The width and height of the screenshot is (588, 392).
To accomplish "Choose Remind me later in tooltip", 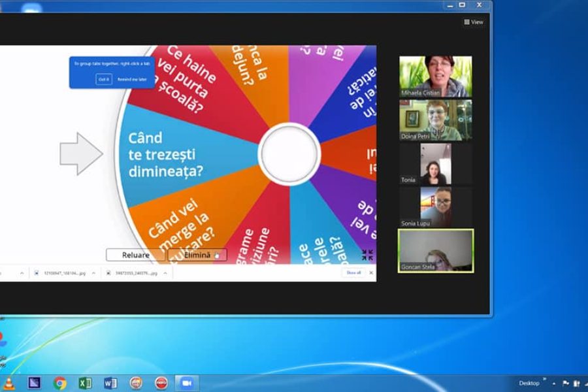I will click(x=132, y=79).
